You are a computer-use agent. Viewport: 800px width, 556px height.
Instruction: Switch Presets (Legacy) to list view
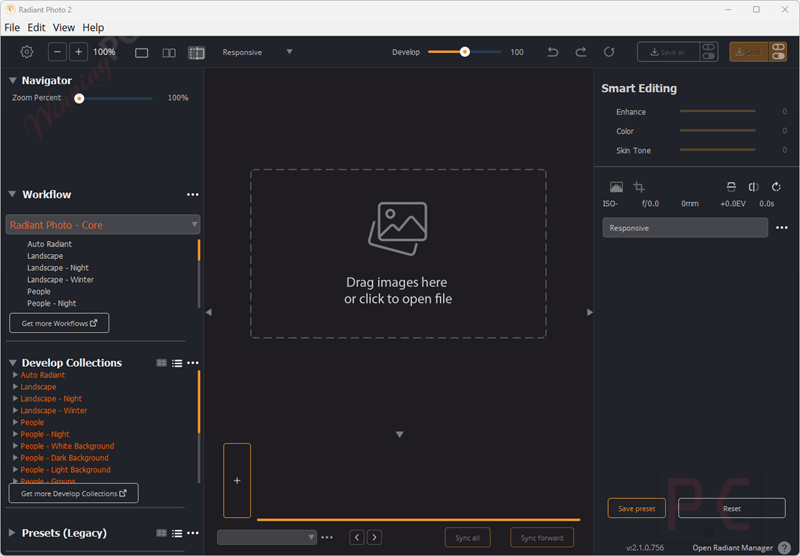click(x=177, y=533)
